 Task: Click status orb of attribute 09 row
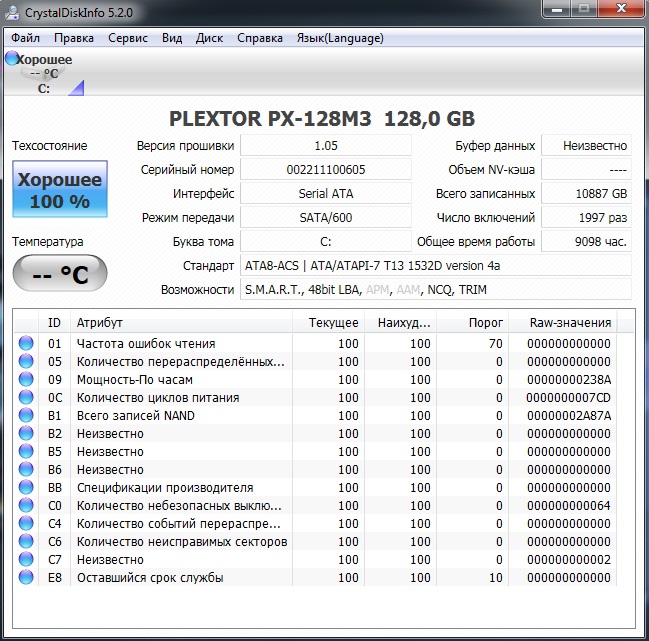(x=26, y=379)
